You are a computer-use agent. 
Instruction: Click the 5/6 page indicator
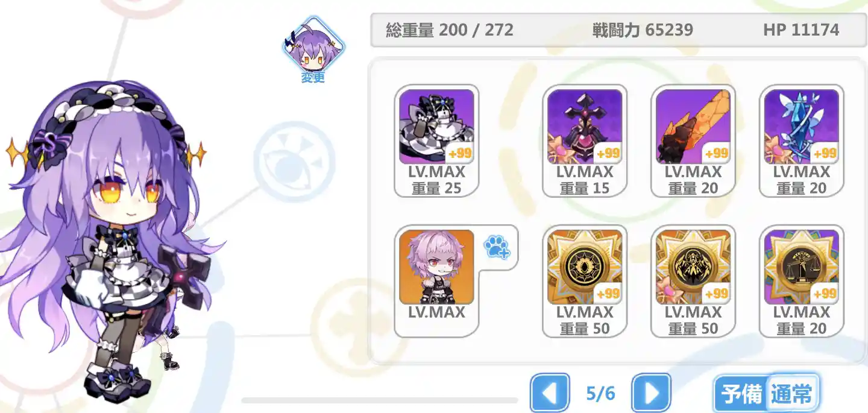pyautogui.click(x=600, y=394)
